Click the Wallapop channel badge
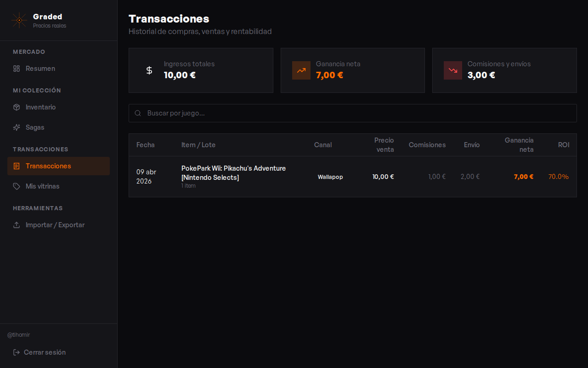 click(330, 177)
